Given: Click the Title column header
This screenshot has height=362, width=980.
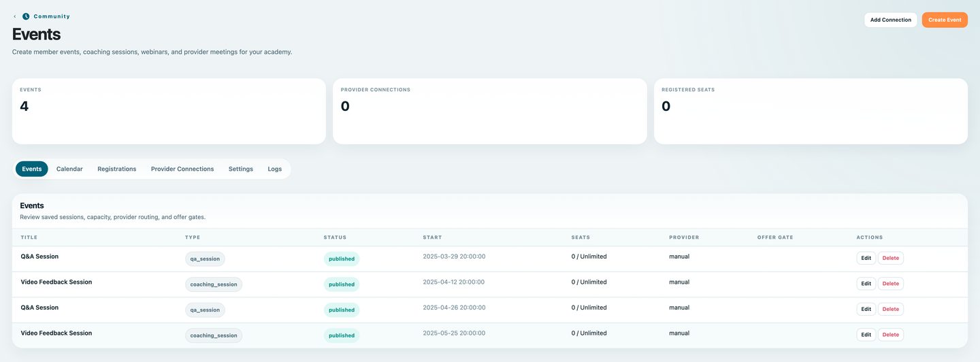Looking at the screenshot, I should [x=29, y=237].
